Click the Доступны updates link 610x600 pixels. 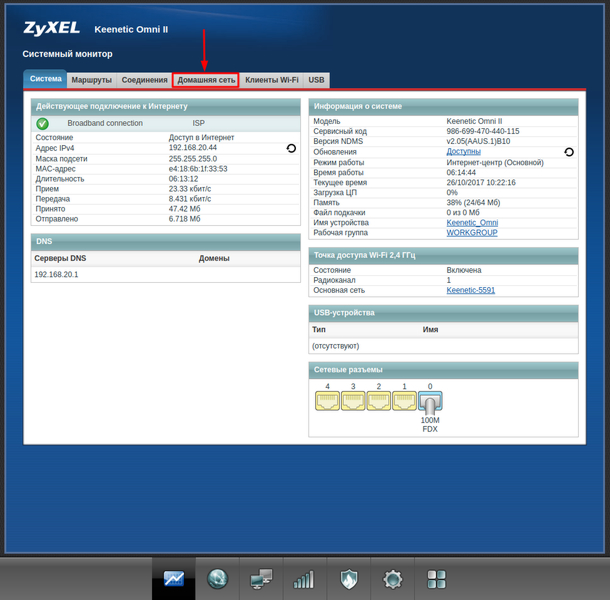click(463, 151)
